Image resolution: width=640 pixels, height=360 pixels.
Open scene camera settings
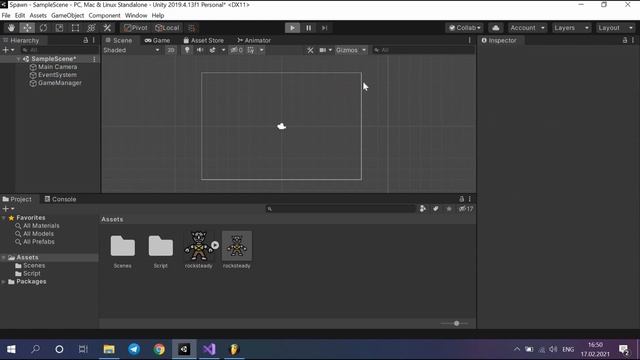point(323,50)
